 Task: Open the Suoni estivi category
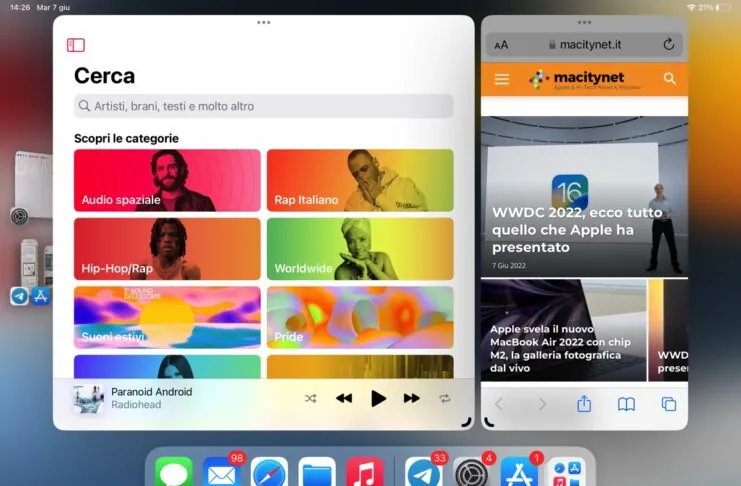coord(167,317)
